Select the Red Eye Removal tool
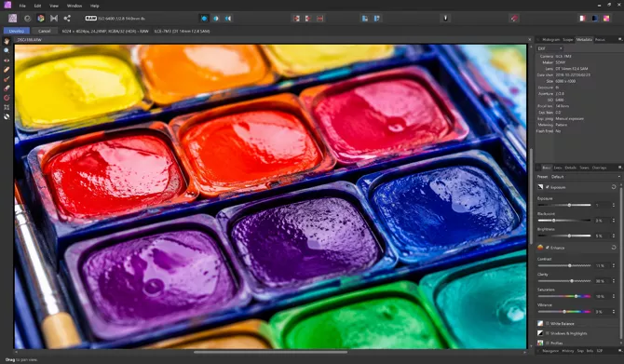 [7, 61]
